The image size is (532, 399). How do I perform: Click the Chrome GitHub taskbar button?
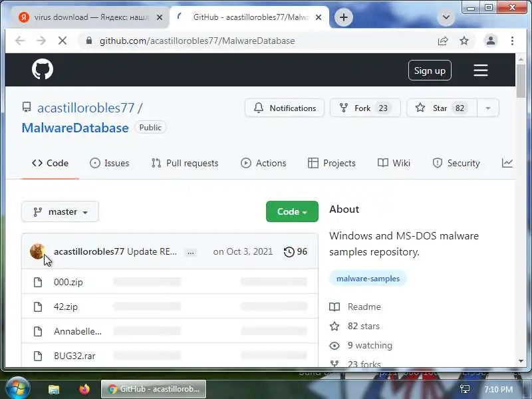(154, 389)
